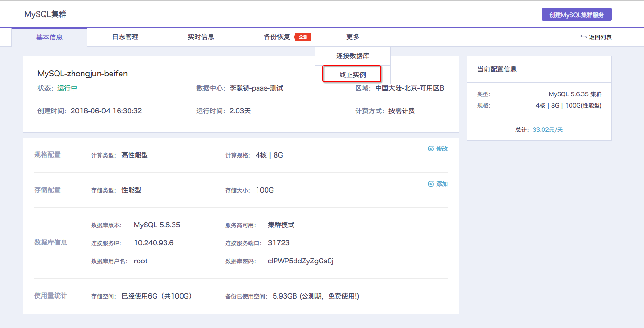Click the 规格配置 section label

click(47, 155)
